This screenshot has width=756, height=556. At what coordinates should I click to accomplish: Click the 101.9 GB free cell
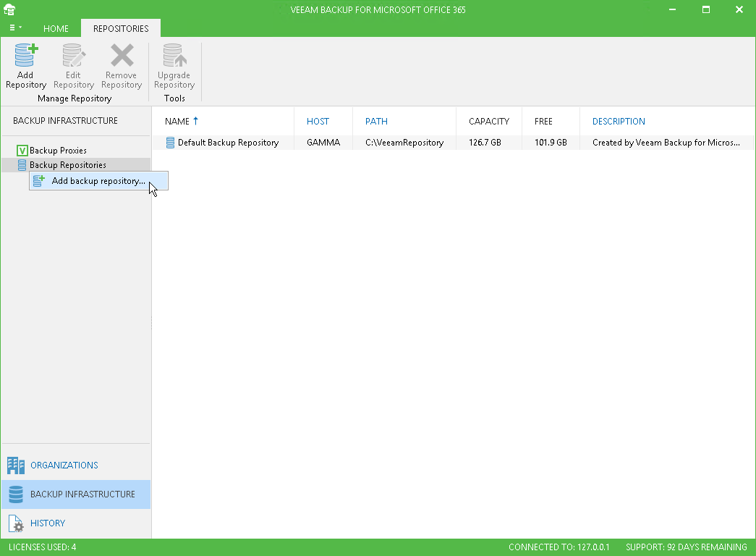[x=551, y=143]
